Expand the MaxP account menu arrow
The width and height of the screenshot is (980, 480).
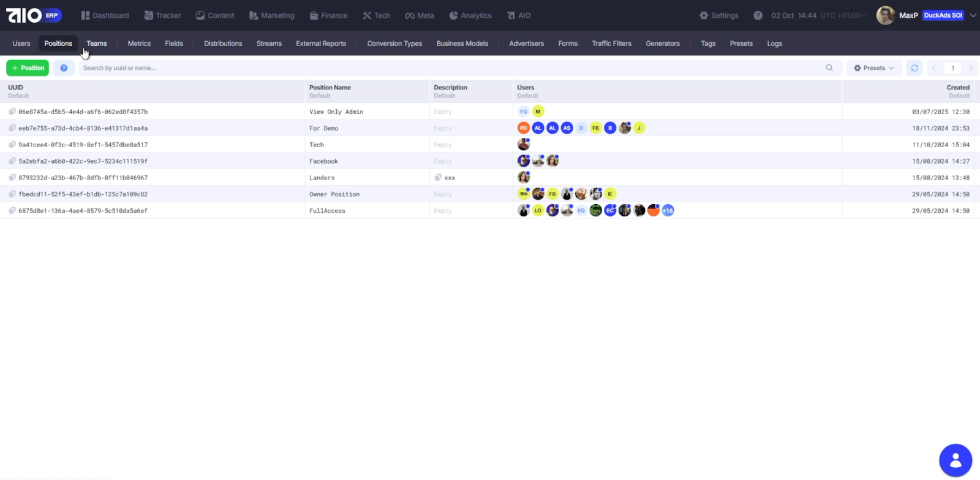coord(973,15)
